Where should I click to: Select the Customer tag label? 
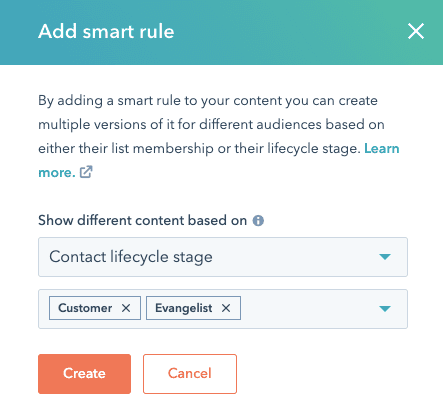pyautogui.click(x=85, y=308)
